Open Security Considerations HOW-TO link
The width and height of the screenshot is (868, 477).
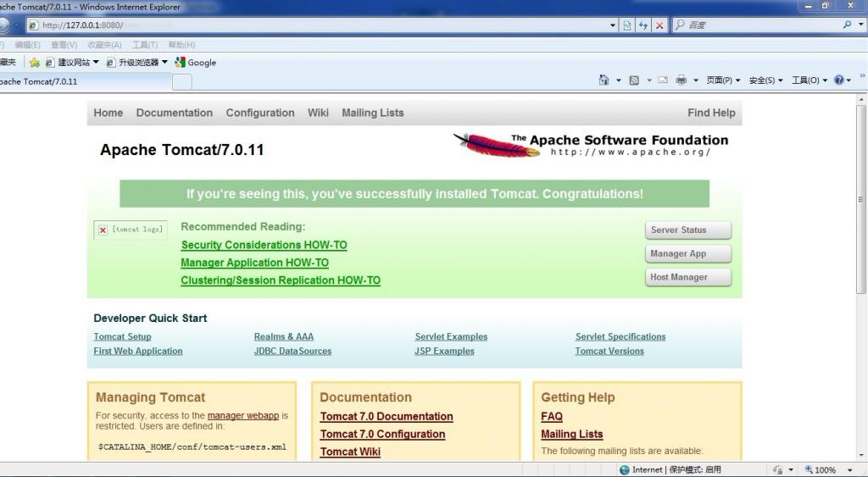[x=264, y=245]
